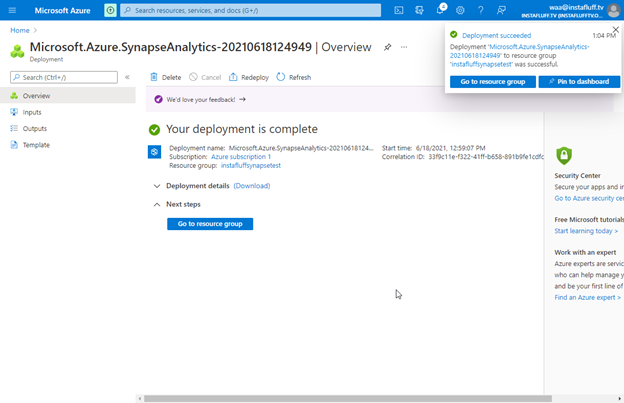Open the deployment name link in notification

point(520,51)
